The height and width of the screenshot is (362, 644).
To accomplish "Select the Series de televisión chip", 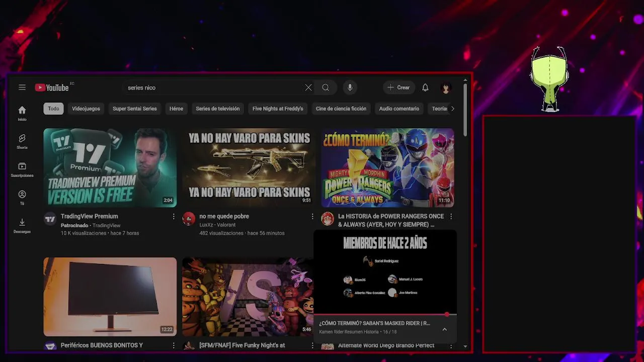I will (x=218, y=109).
